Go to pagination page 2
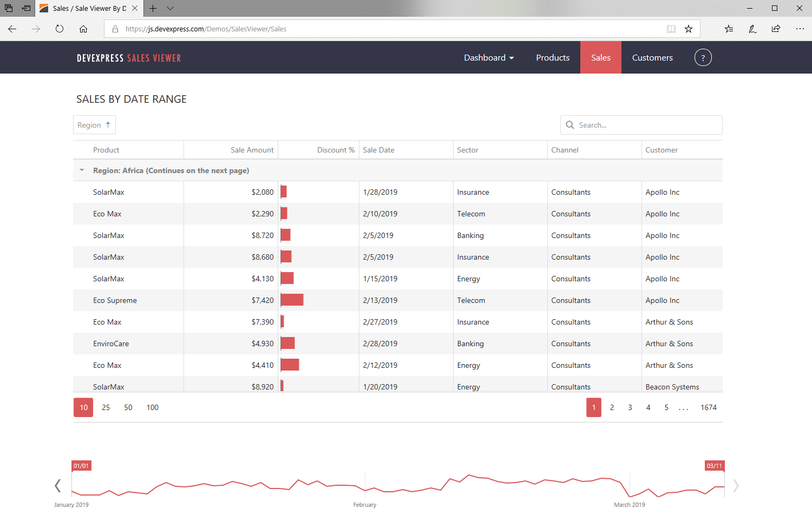The height and width of the screenshot is (515, 812). 612,407
